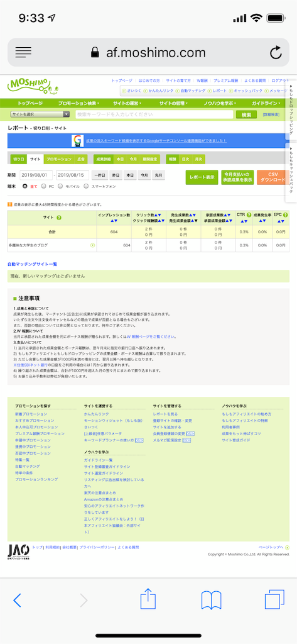The image size is (297, 644).
Task: Open the ガイドライン nav dropdown
Action: [x=266, y=103]
